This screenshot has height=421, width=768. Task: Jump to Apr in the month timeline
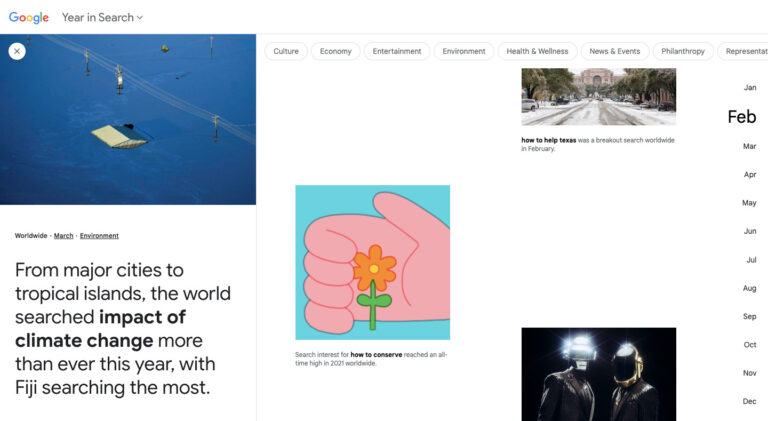point(750,175)
